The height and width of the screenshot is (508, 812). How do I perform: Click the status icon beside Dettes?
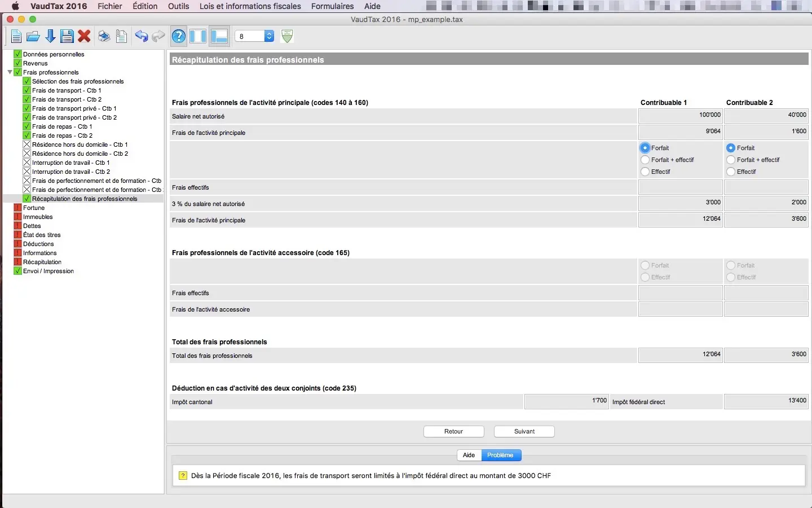[x=17, y=226]
